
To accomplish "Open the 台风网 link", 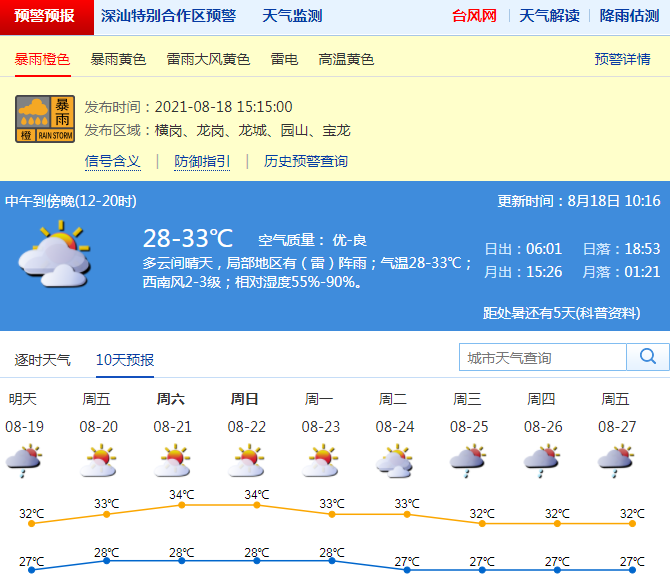I will pos(474,16).
